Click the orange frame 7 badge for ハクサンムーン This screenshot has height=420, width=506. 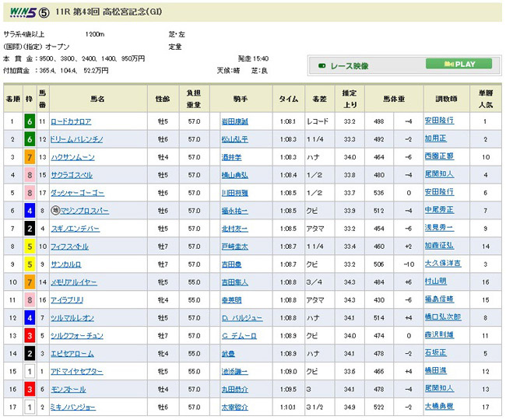pyautogui.click(x=28, y=157)
